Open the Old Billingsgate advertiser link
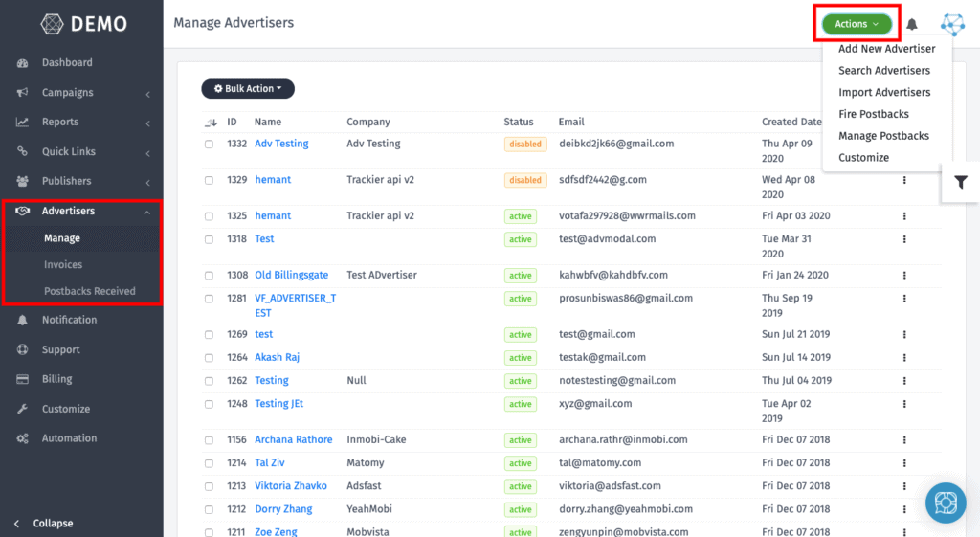 coord(291,275)
